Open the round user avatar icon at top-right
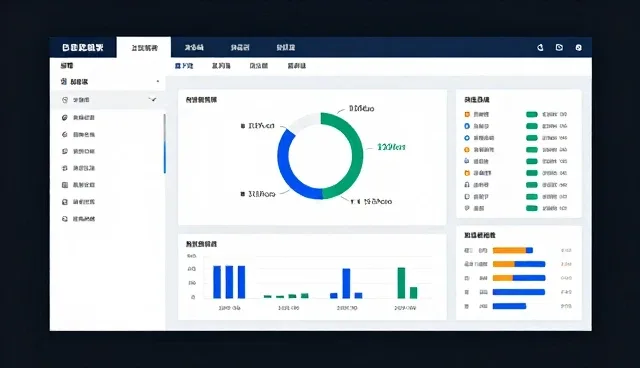The width and height of the screenshot is (640, 368). (x=578, y=48)
